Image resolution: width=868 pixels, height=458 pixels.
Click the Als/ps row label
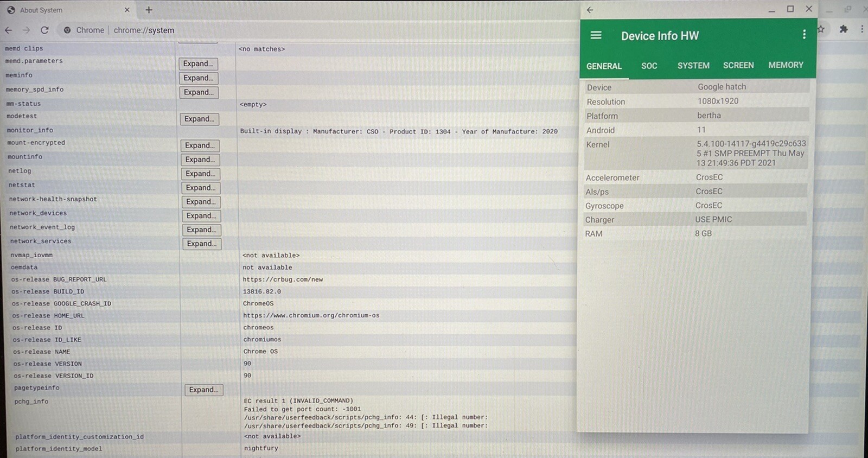(597, 192)
